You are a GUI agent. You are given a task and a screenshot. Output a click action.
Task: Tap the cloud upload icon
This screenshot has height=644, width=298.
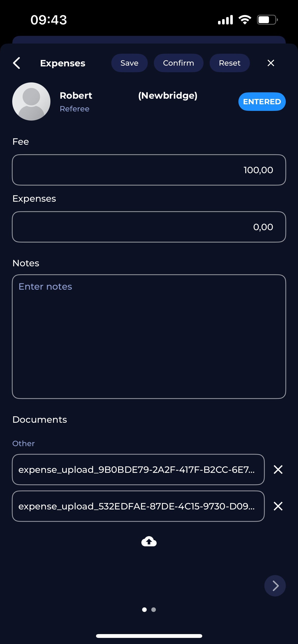(149, 541)
